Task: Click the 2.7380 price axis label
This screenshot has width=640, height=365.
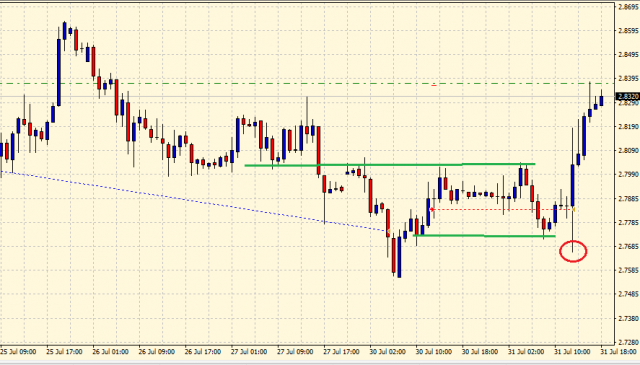Action: pos(629,318)
